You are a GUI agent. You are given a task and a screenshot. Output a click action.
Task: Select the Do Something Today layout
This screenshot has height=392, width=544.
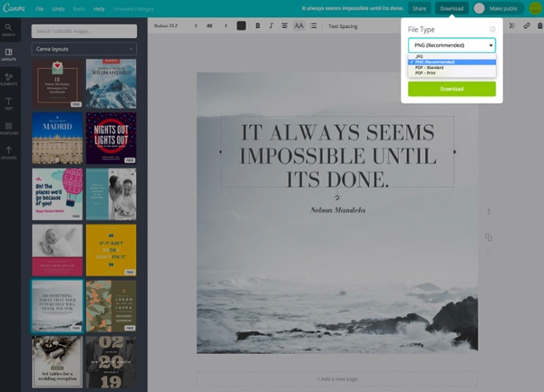pyautogui.click(x=57, y=306)
